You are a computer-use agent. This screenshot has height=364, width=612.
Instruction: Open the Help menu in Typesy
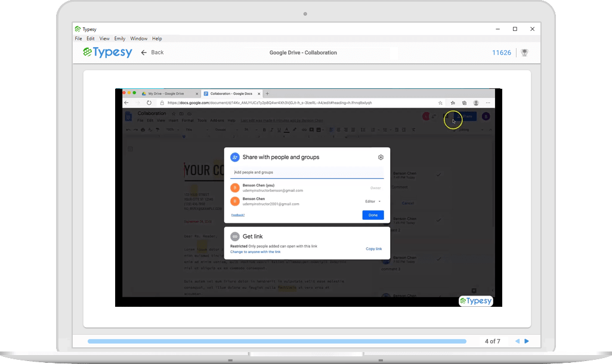coord(157,39)
